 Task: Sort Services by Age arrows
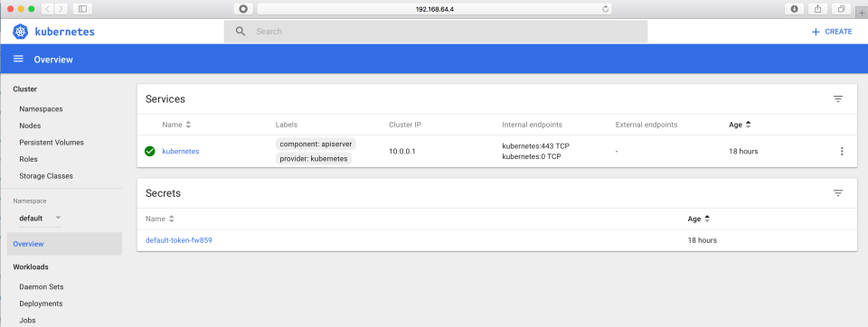pyautogui.click(x=749, y=125)
